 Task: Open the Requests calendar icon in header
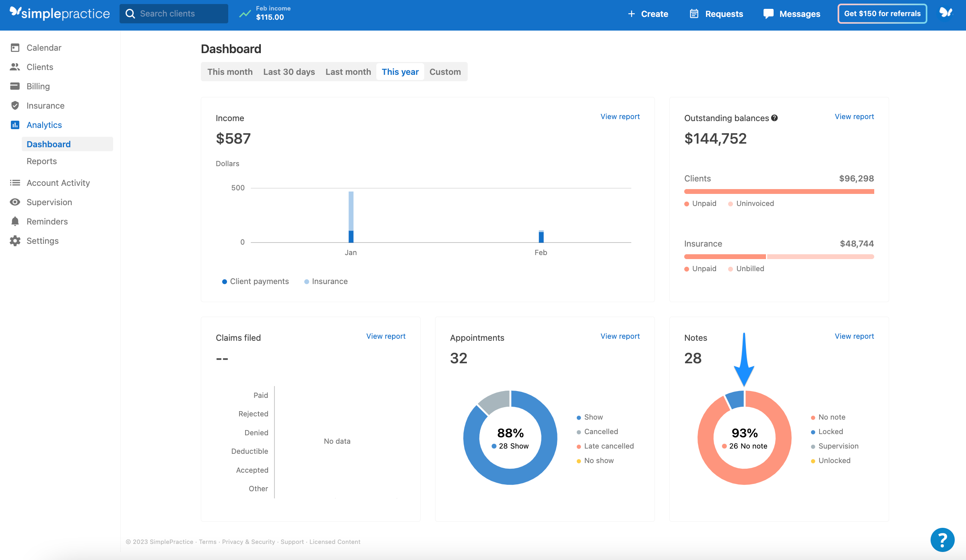(x=694, y=13)
